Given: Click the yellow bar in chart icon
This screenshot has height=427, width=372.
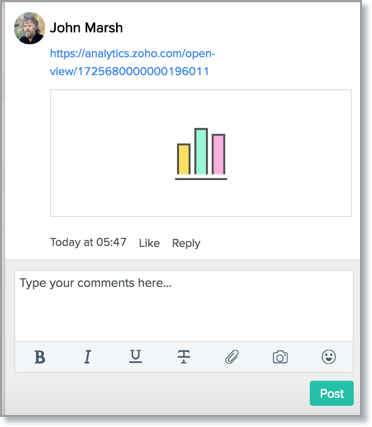Looking at the screenshot, I should pyautogui.click(x=184, y=159).
